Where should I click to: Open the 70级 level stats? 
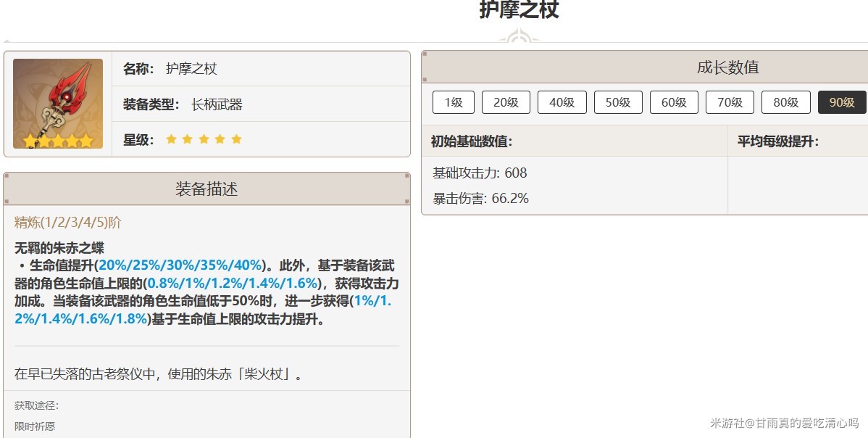click(x=730, y=102)
